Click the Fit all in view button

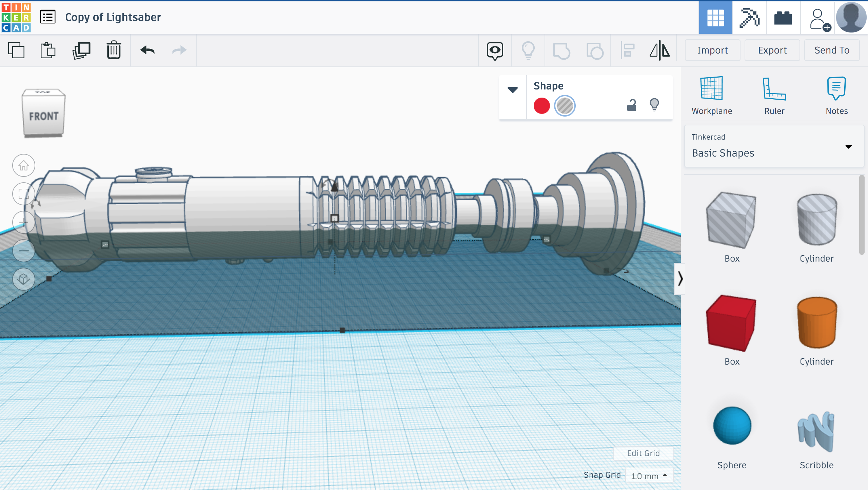click(24, 194)
